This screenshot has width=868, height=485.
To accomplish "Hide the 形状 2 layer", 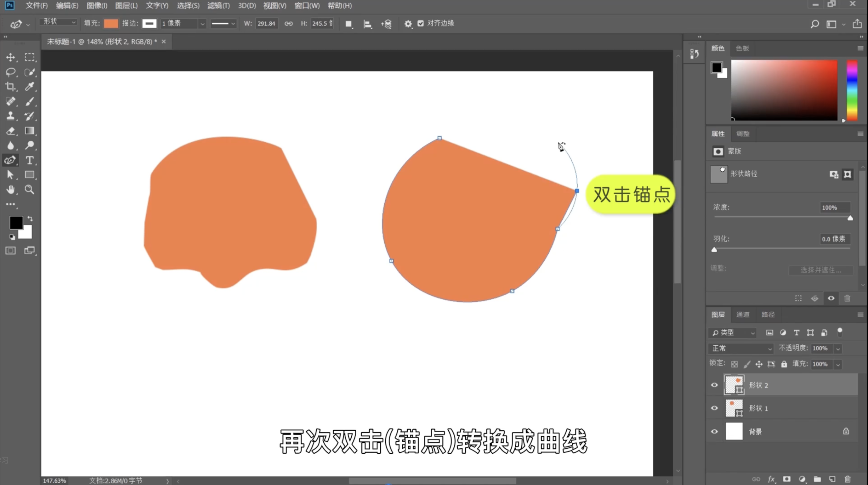I will click(x=714, y=385).
